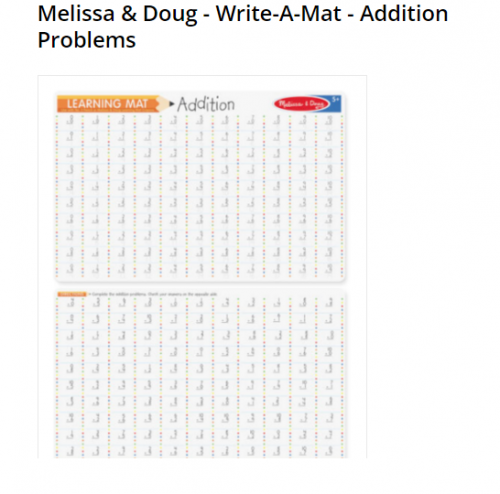Image resolution: width=500 pixels, height=494 pixels.
Task: Click the directions sentence on lower mat
Action: 153,294
